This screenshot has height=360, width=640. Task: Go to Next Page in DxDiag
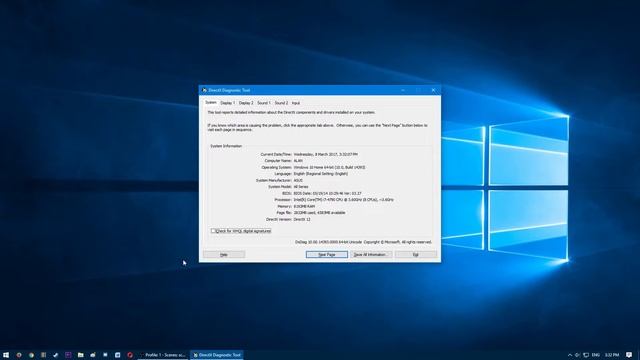(327, 254)
